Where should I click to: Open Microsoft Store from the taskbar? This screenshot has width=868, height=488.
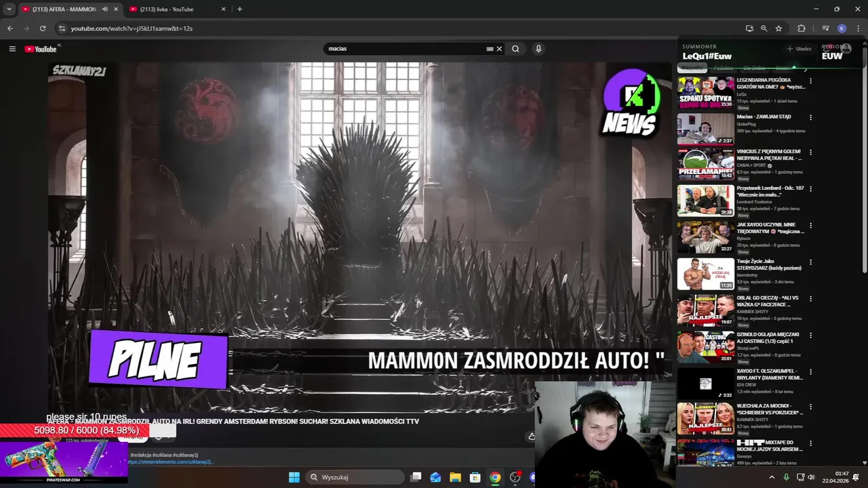click(x=475, y=477)
